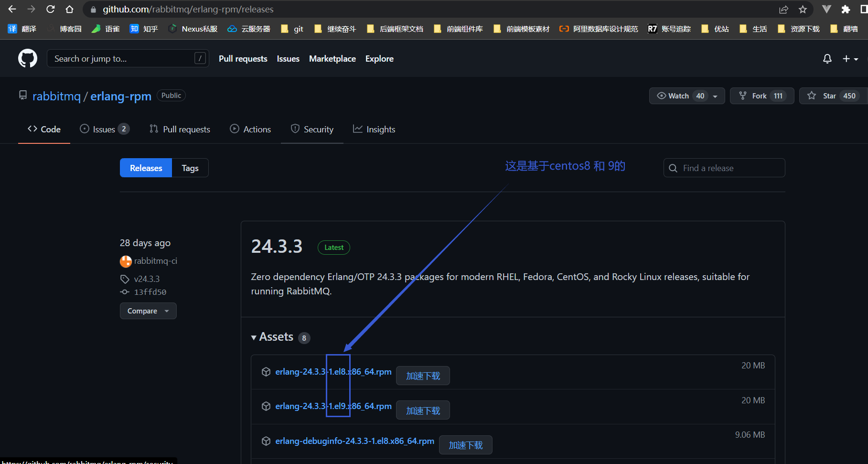
Task: Bookmark this page with the star icon
Action: click(803, 9)
